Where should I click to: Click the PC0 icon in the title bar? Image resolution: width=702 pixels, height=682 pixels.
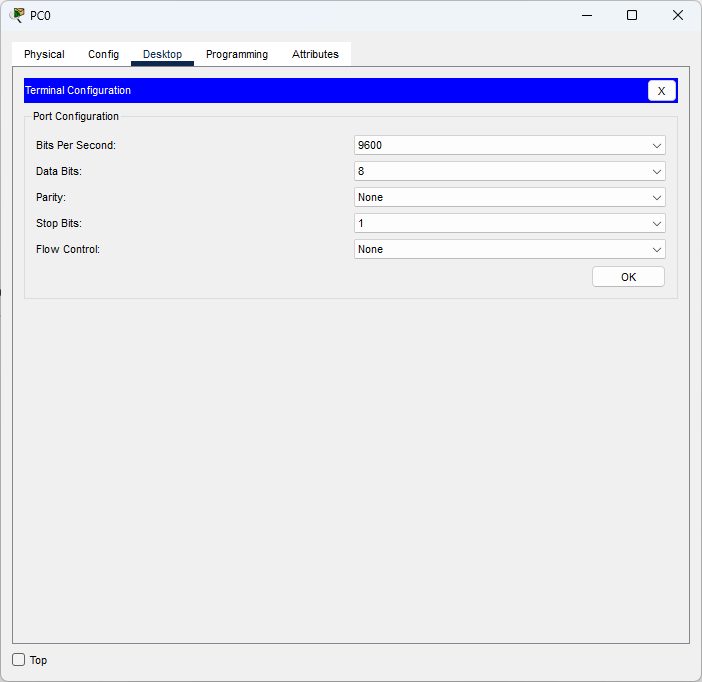(x=18, y=15)
